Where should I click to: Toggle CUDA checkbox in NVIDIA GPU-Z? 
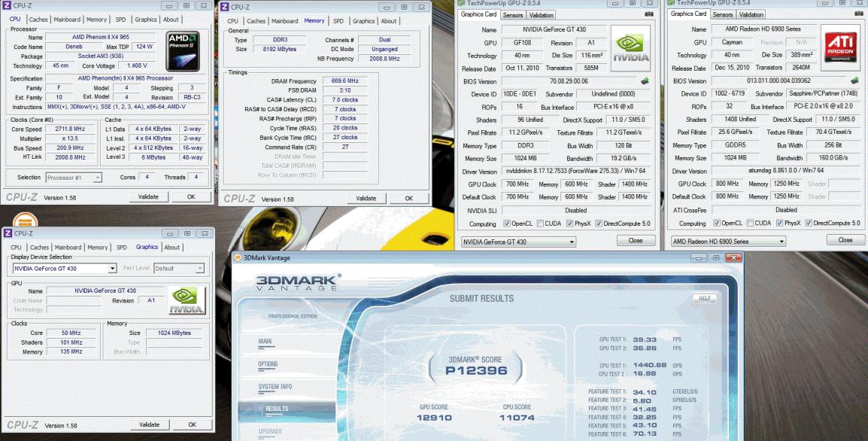(540, 224)
